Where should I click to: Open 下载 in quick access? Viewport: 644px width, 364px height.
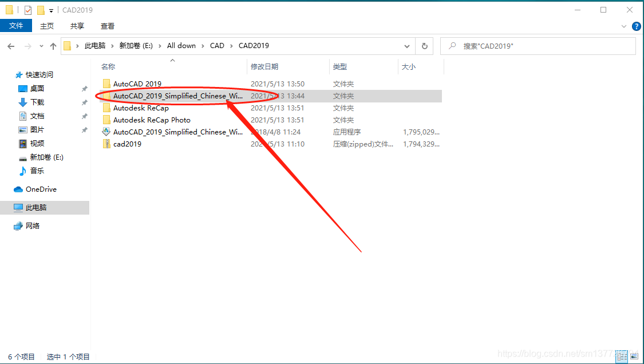[37, 102]
